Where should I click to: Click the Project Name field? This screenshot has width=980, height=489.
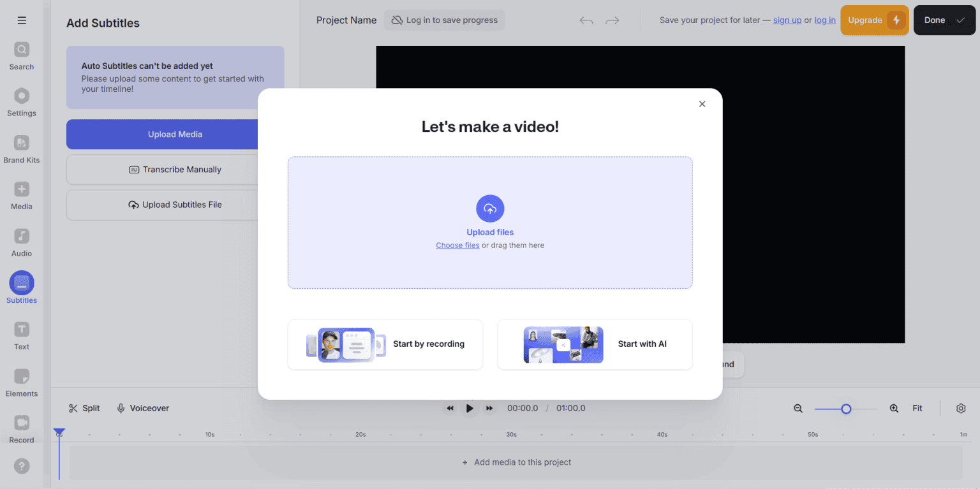(346, 20)
